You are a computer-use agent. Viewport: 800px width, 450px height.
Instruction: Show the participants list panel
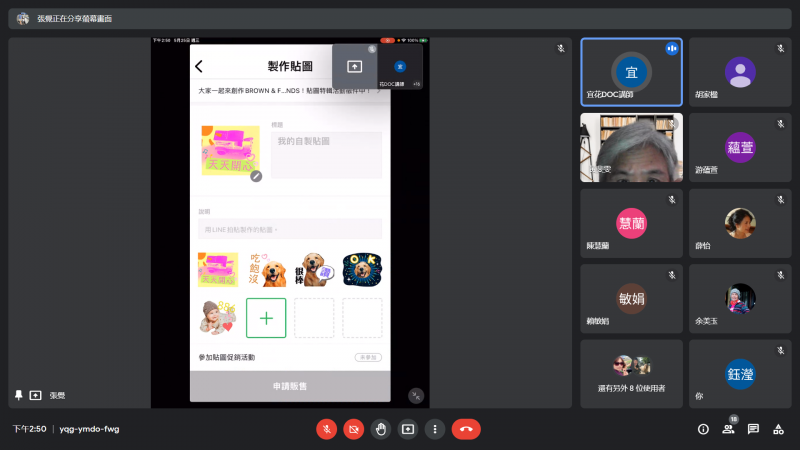[728, 429]
